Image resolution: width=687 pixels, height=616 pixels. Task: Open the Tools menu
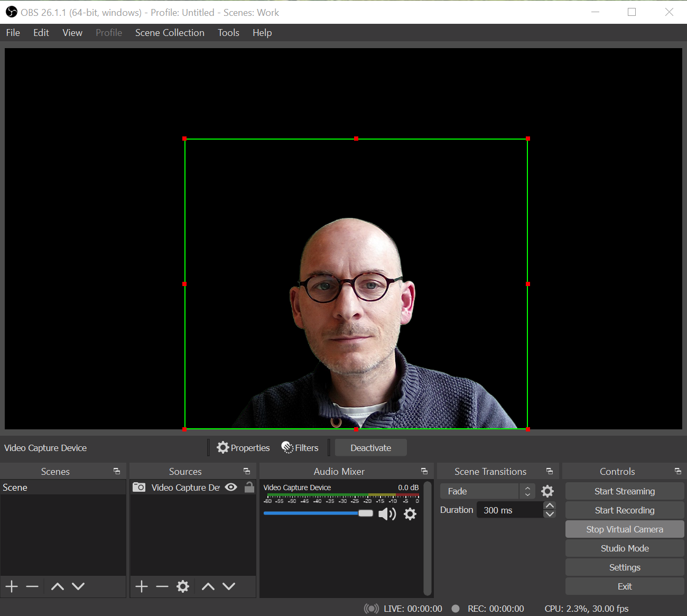[228, 33]
